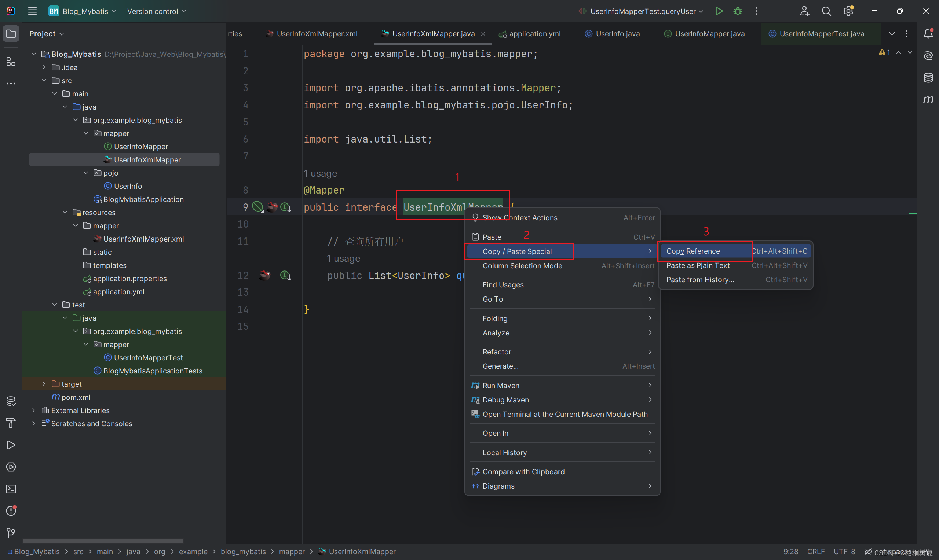Open the Local History submenu

[x=562, y=453]
